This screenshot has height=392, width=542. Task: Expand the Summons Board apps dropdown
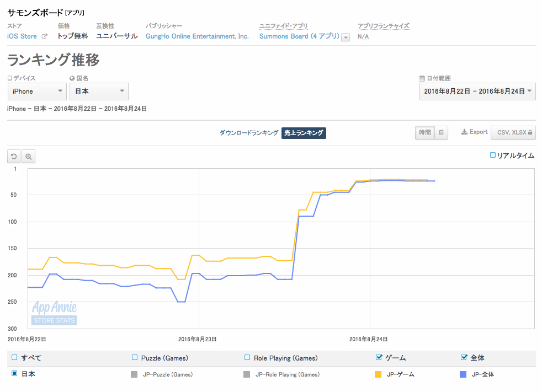346,37
